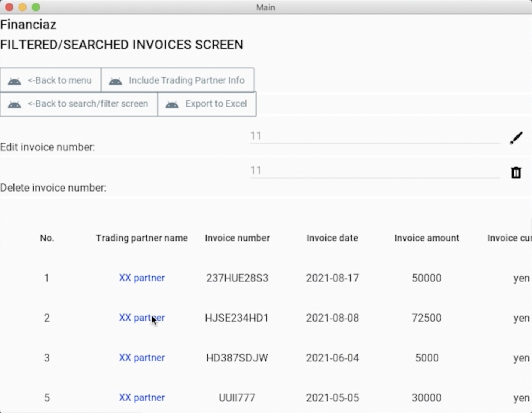
Task: Click Android icon on Back to menu
Action: tap(15, 81)
